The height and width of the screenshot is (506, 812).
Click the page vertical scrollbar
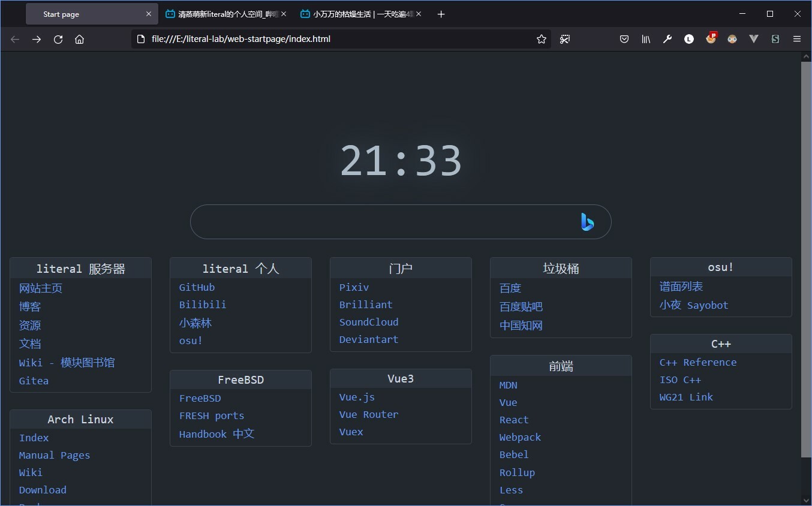click(806, 259)
